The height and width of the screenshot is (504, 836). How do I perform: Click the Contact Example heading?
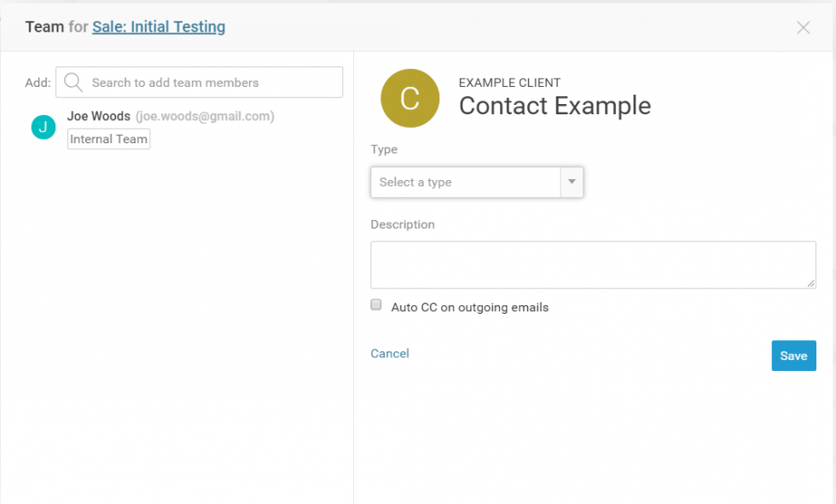coord(554,106)
